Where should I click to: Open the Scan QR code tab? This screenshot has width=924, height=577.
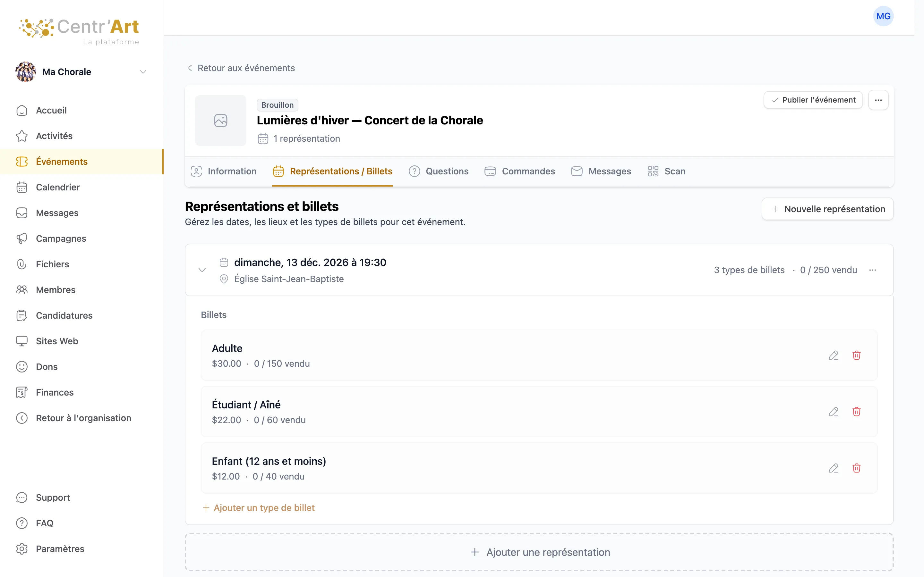pos(667,171)
